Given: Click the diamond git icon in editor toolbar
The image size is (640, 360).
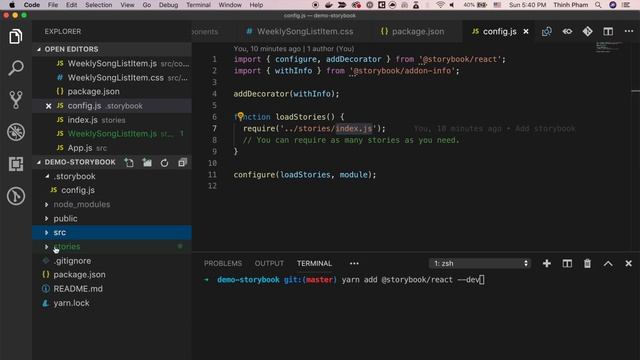Looking at the screenshot, I should [587, 31].
